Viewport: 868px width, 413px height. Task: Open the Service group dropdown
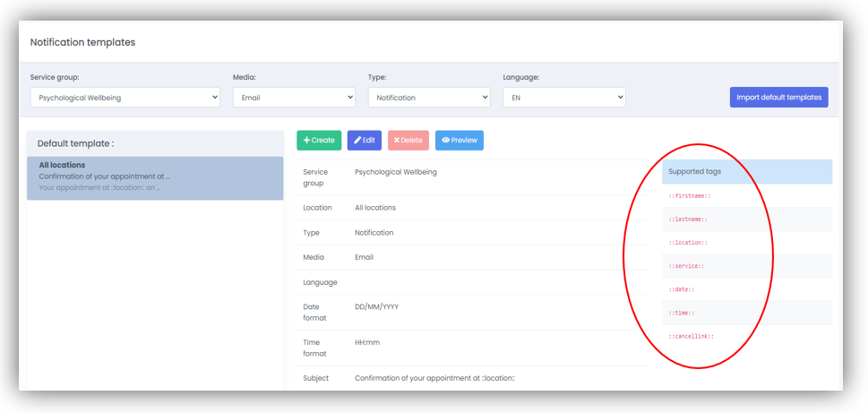(x=125, y=98)
